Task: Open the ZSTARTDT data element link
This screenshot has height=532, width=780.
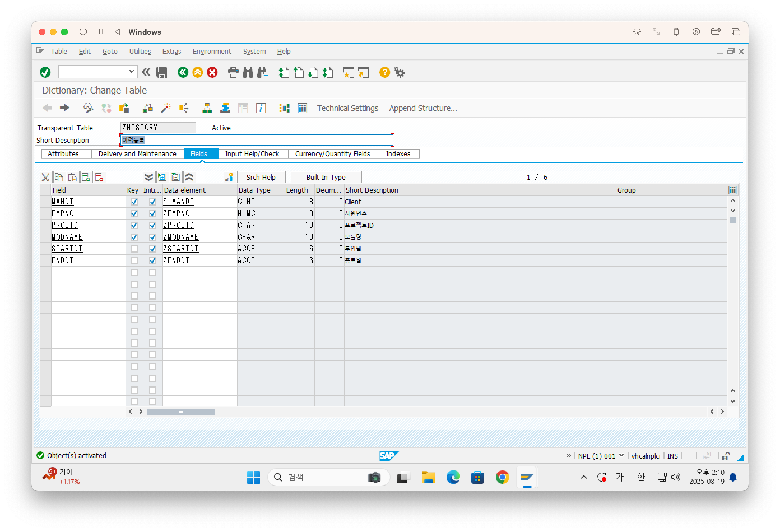Action: tap(181, 249)
